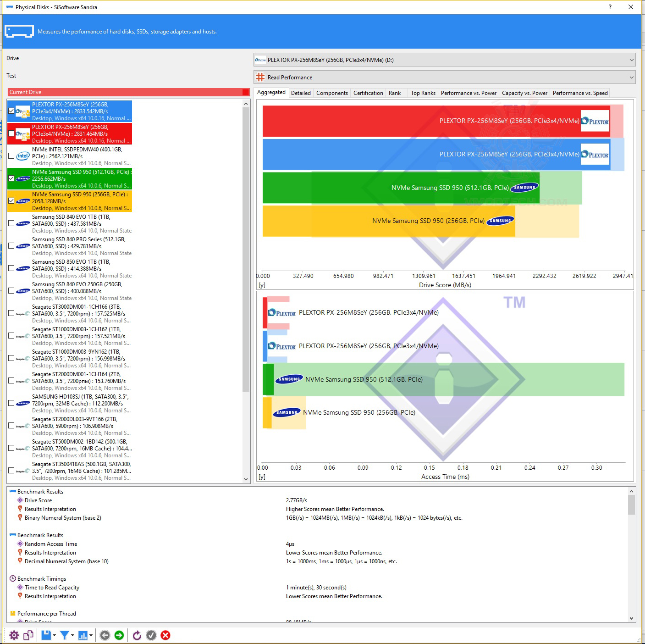Uncheck NVMe Samsung SSD 950 512.1GB

[11, 178]
